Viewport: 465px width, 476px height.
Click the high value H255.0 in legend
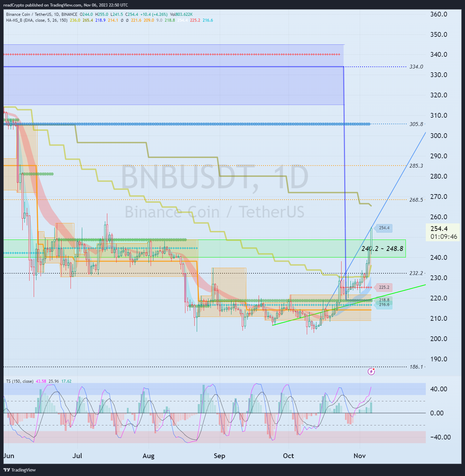[x=102, y=14]
